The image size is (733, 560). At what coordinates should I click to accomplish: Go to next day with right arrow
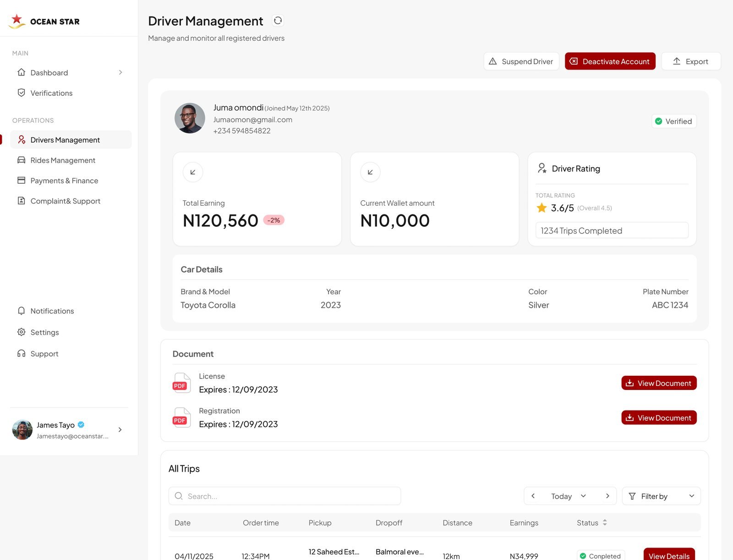click(x=607, y=496)
